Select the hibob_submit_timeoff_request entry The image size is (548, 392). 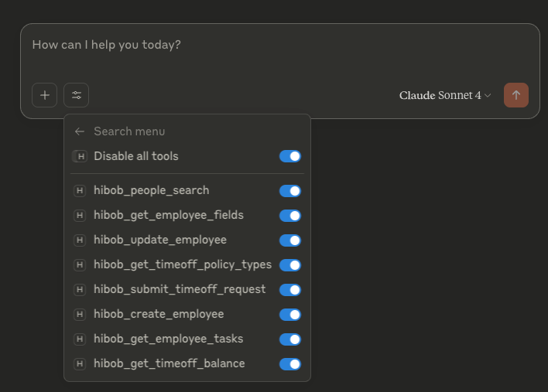[x=187, y=289]
